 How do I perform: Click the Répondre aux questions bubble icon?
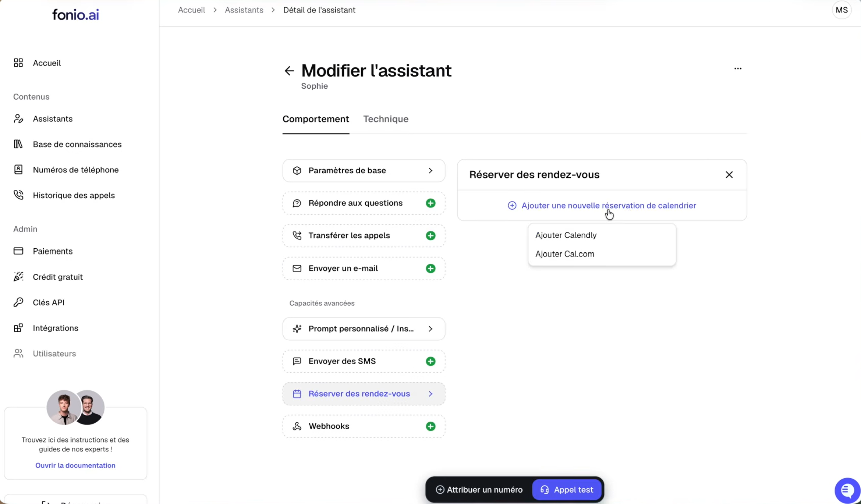[297, 203]
